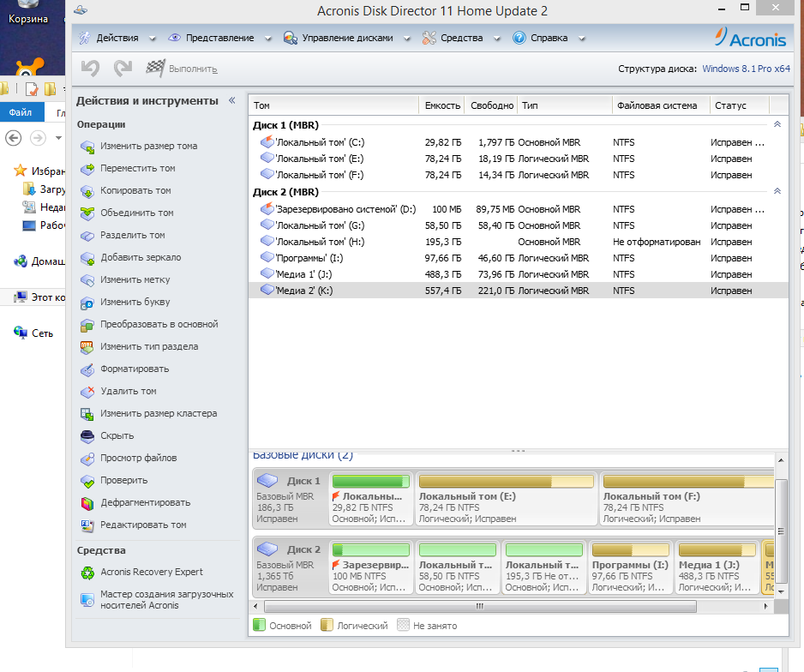Sort volumes by 'Емкость' column header
804x672 pixels.
[442, 105]
